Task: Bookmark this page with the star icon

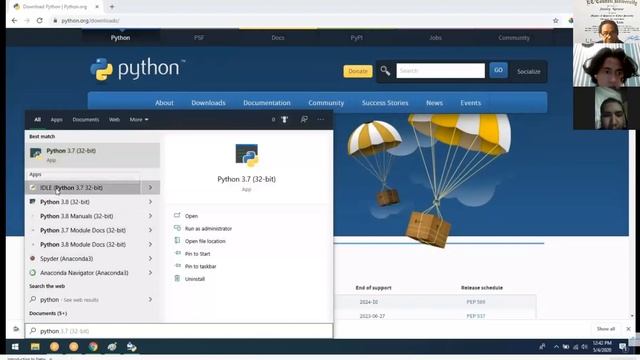Action: 556,20
